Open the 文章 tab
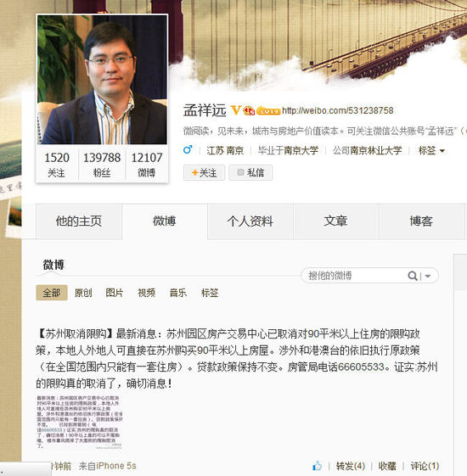Viewport: 467px width, 476px height. (x=335, y=221)
